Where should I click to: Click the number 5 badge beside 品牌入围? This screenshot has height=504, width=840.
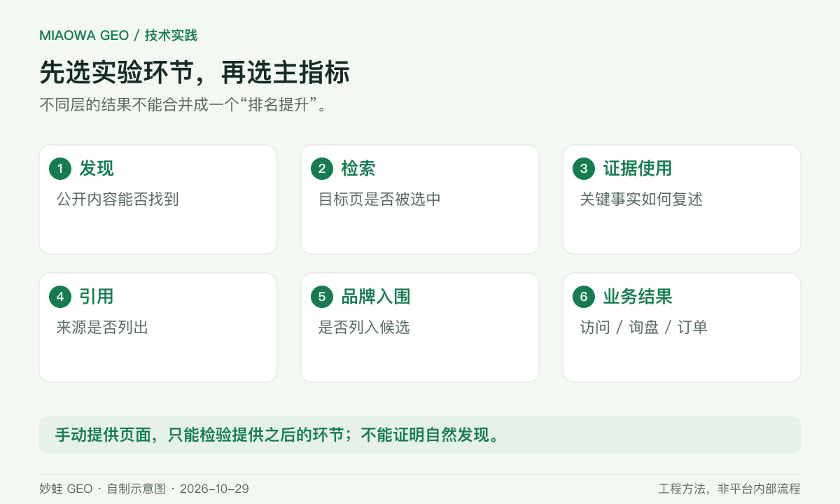click(322, 297)
